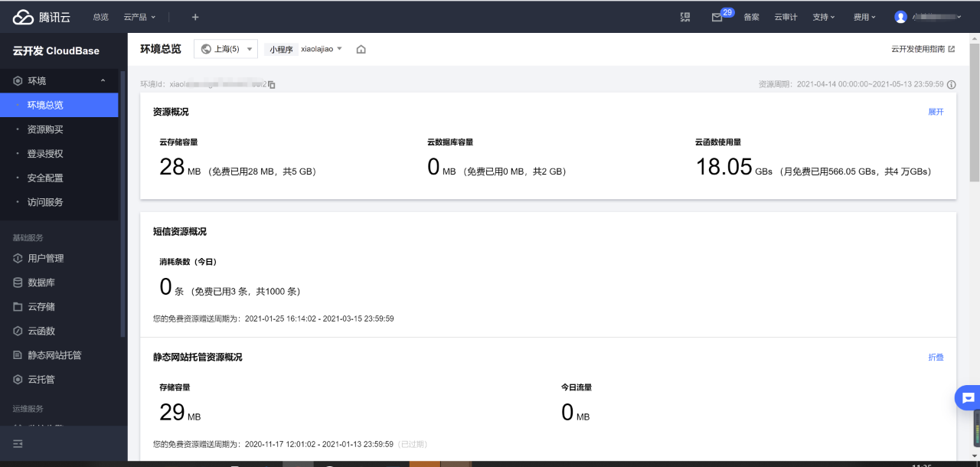The image size is (980, 467).
Task: Click the home icon next to xiaolajiao
Action: (x=361, y=50)
